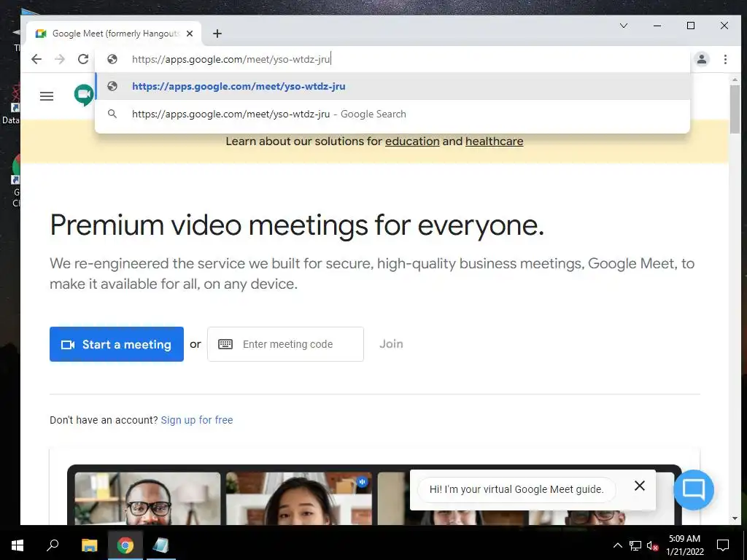Open the blue chat guide bubble

(x=694, y=489)
